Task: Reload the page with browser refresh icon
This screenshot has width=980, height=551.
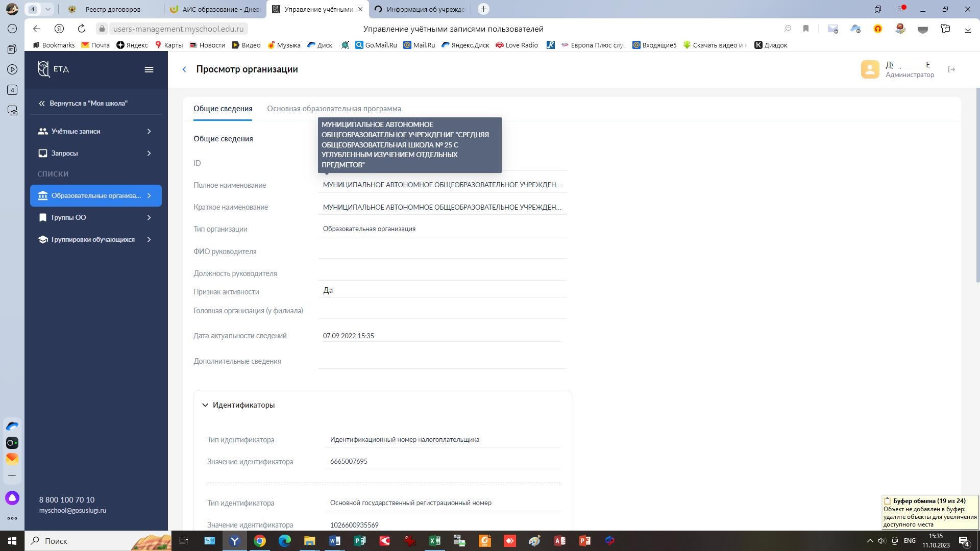Action: point(82,29)
